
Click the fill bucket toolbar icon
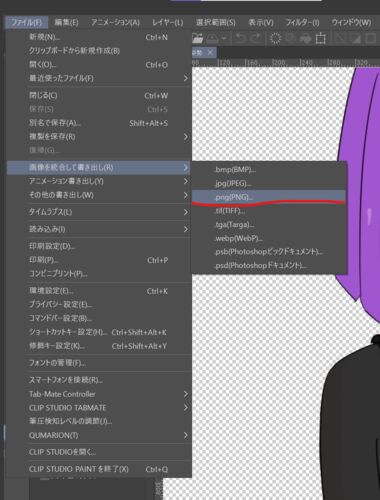pyautogui.click(x=305, y=39)
